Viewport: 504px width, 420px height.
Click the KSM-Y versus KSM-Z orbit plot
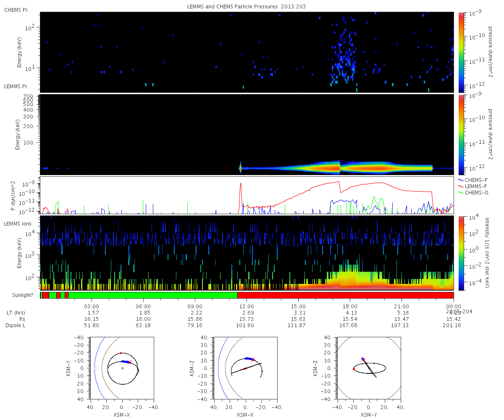pos(369,368)
